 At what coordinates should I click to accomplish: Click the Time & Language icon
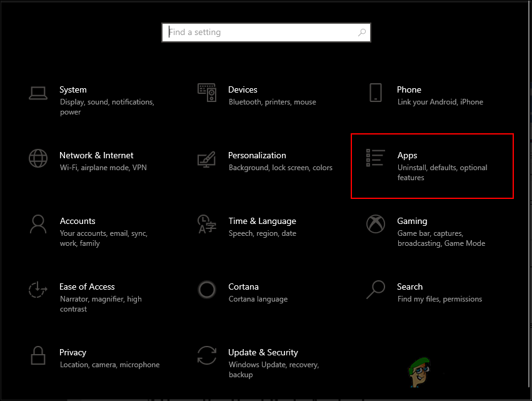point(207,224)
